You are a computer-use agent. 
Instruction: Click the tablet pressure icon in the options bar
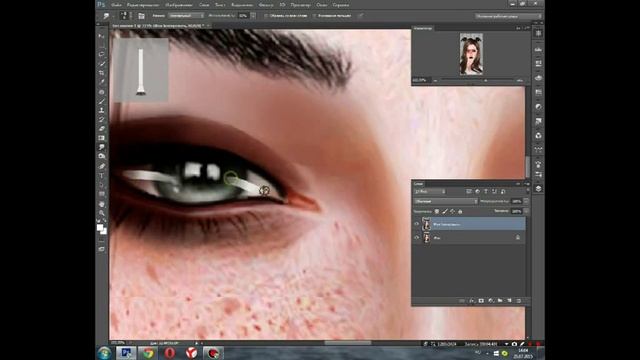coord(361,16)
